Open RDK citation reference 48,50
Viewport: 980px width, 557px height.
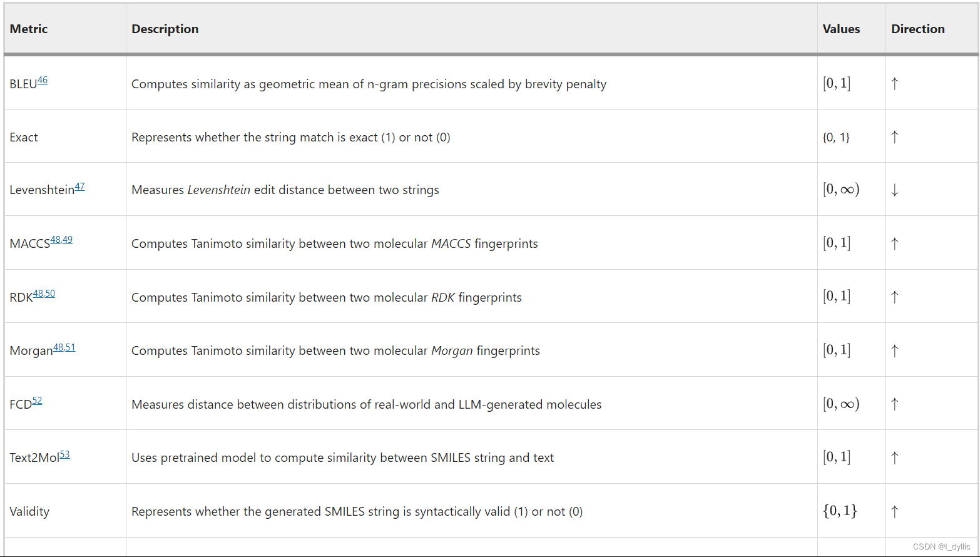44,294
